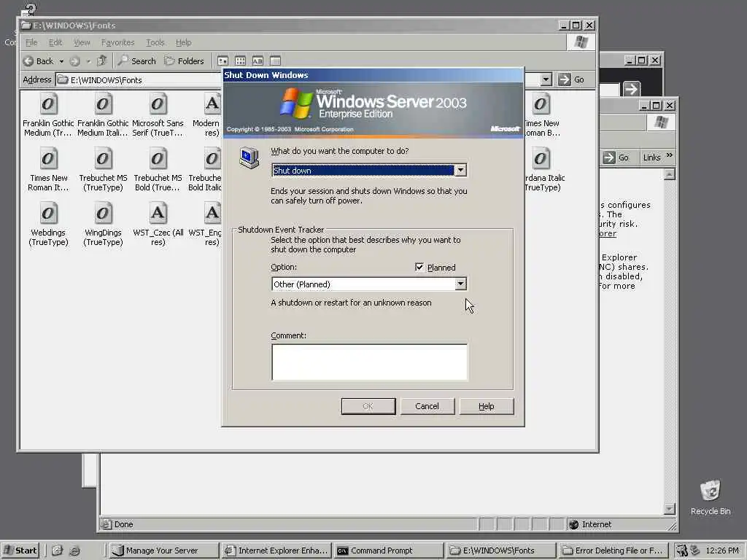Open Back button history dropdown arrow
The height and width of the screenshot is (560, 747).
coord(61,61)
